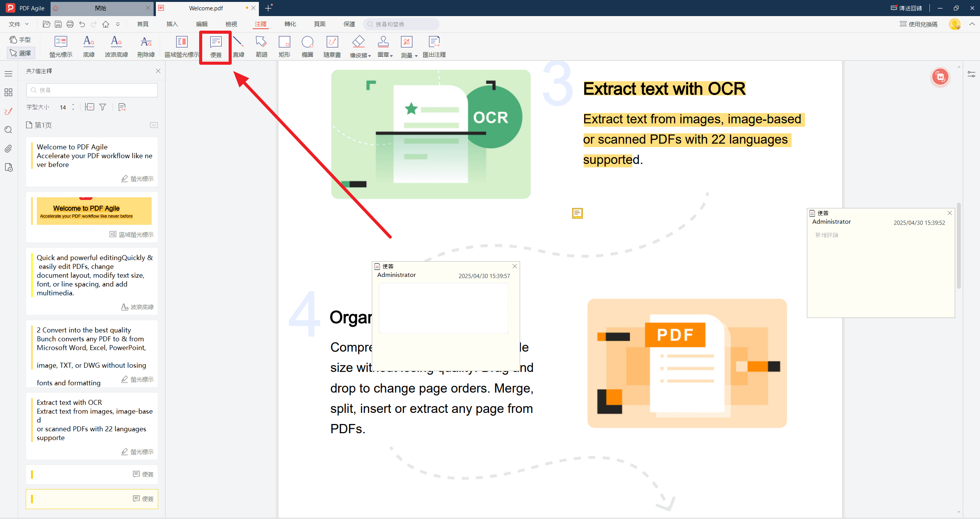Redo the last action
Viewport: 980px width, 519px height.
coord(94,24)
